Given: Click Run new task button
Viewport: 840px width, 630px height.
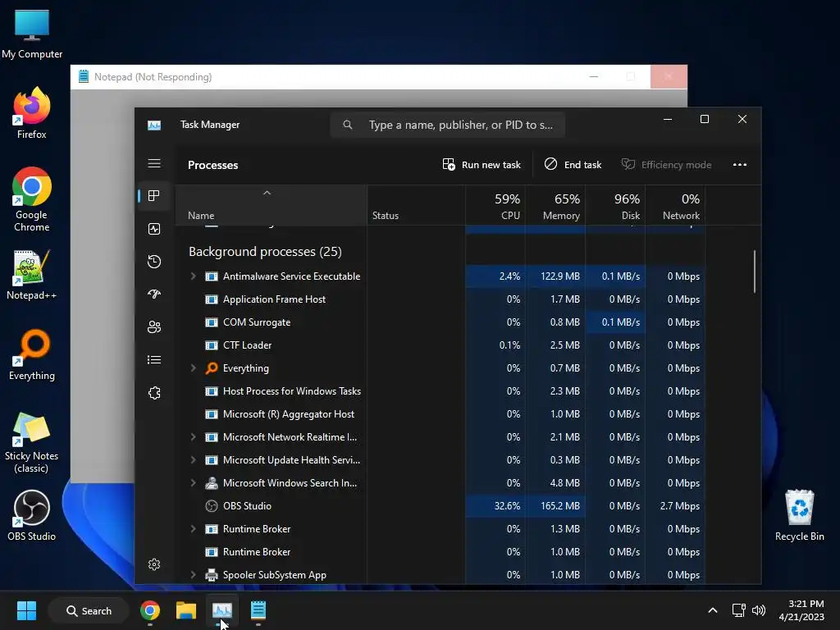Looking at the screenshot, I should coord(481,164).
